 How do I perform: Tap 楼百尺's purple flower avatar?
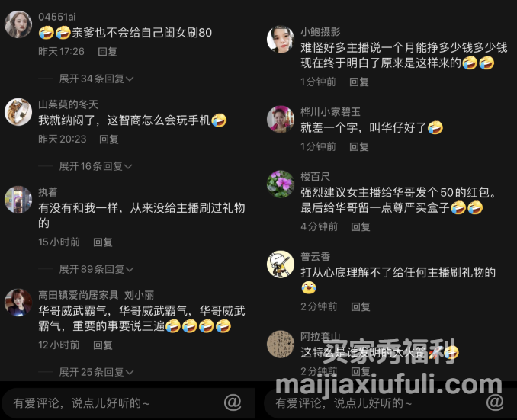(x=281, y=184)
